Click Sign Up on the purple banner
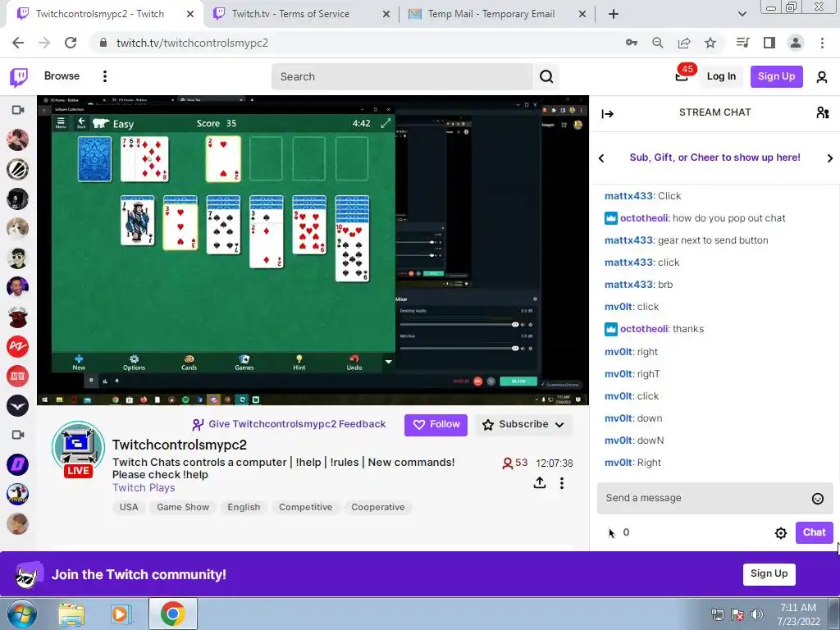This screenshot has width=840, height=630. click(x=769, y=573)
